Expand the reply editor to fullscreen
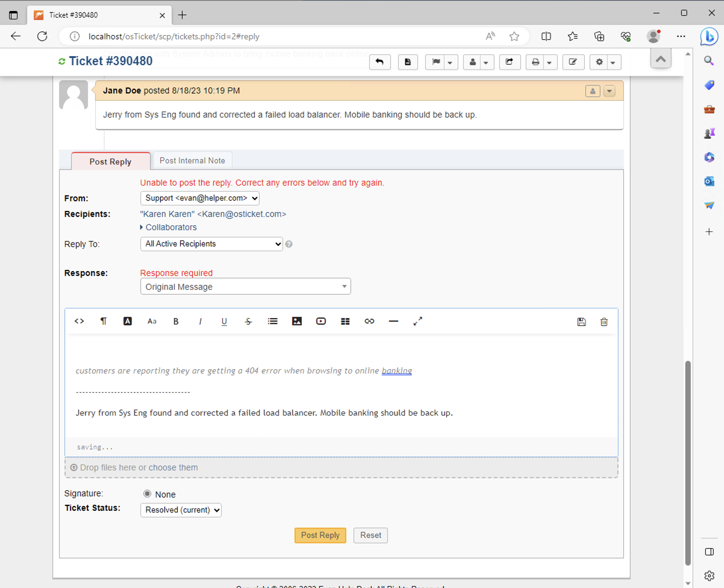The width and height of the screenshot is (724, 588). coord(417,321)
